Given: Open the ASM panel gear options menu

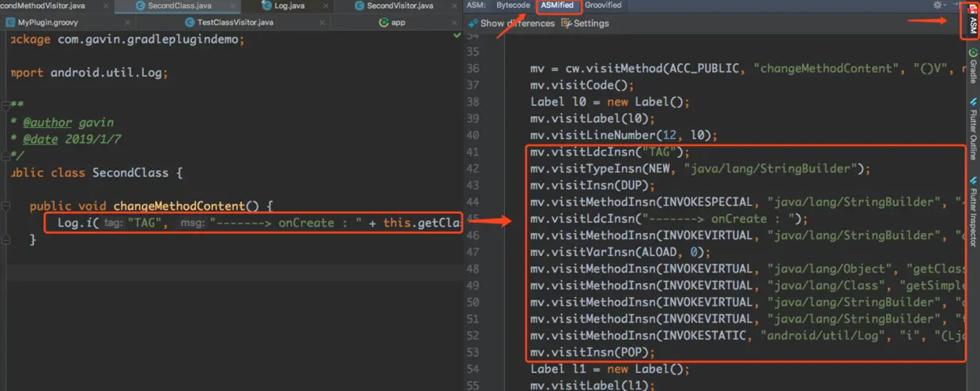Looking at the screenshot, I should coord(938,6).
